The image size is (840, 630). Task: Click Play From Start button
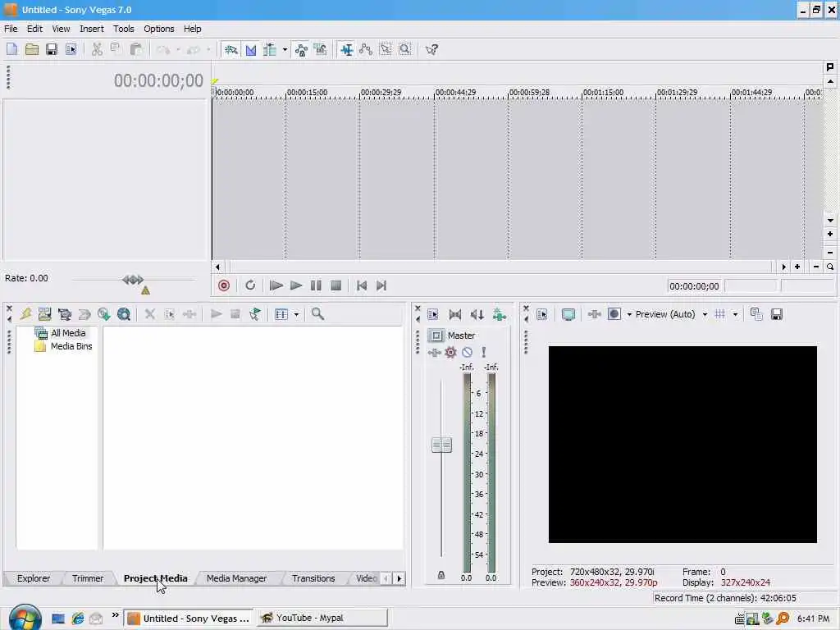tap(276, 285)
